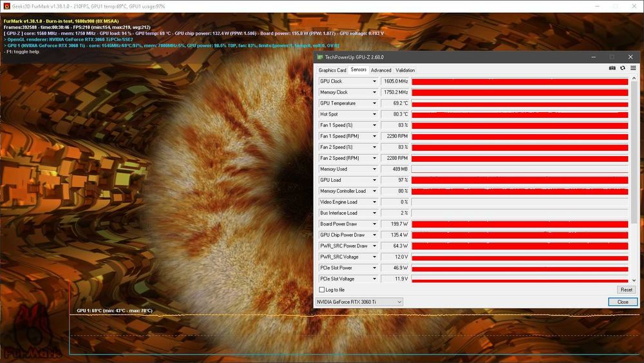Switch to Sensors tab
Viewport: 644px width, 363px height.
click(359, 70)
